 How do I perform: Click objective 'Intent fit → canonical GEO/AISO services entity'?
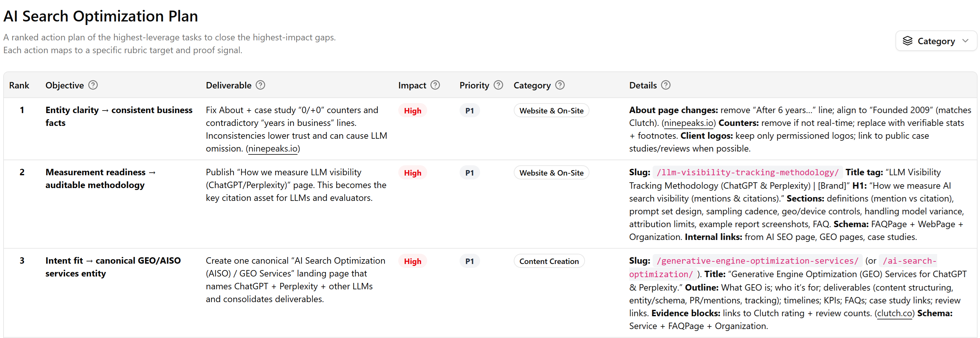(x=113, y=268)
